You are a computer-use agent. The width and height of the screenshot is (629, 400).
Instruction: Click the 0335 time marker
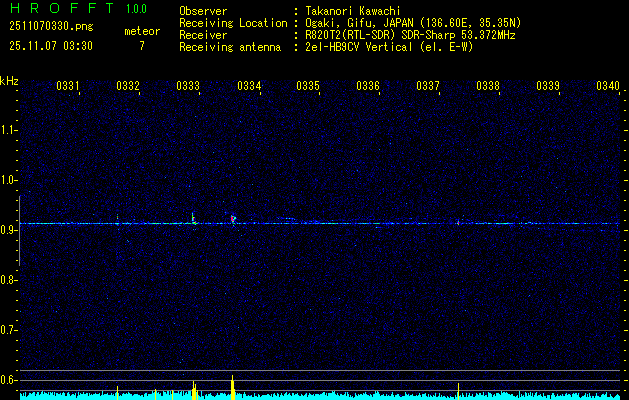pyautogui.click(x=308, y=86)
